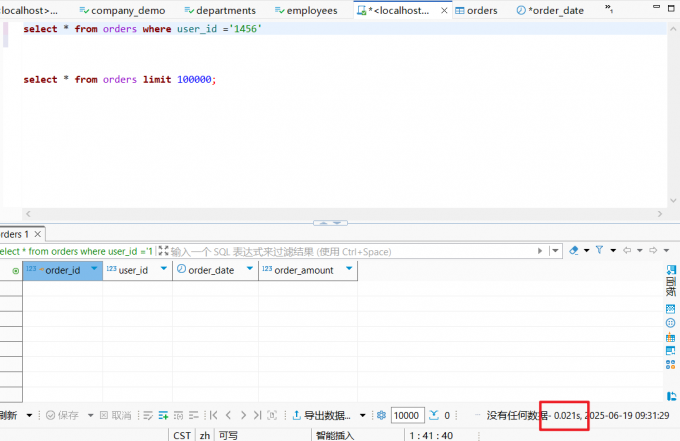
Task: Click the 取消 cancel button
Action: [115, 415]
